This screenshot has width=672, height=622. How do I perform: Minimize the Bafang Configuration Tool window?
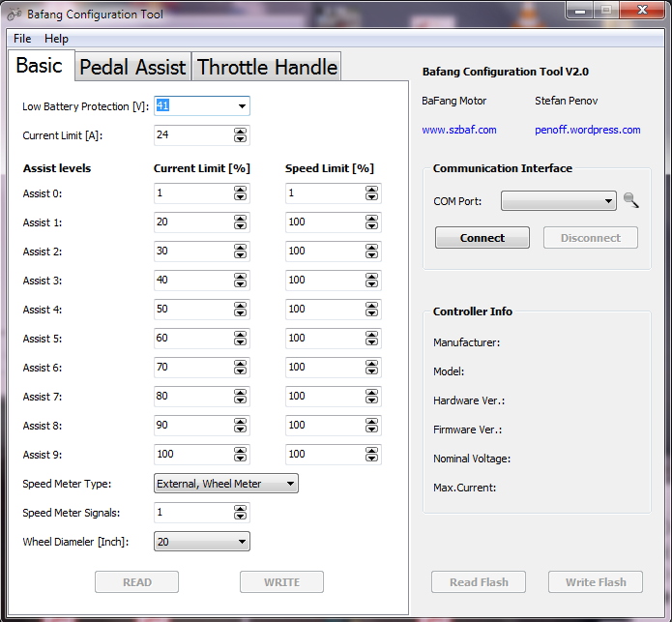(x=580, y=11)
